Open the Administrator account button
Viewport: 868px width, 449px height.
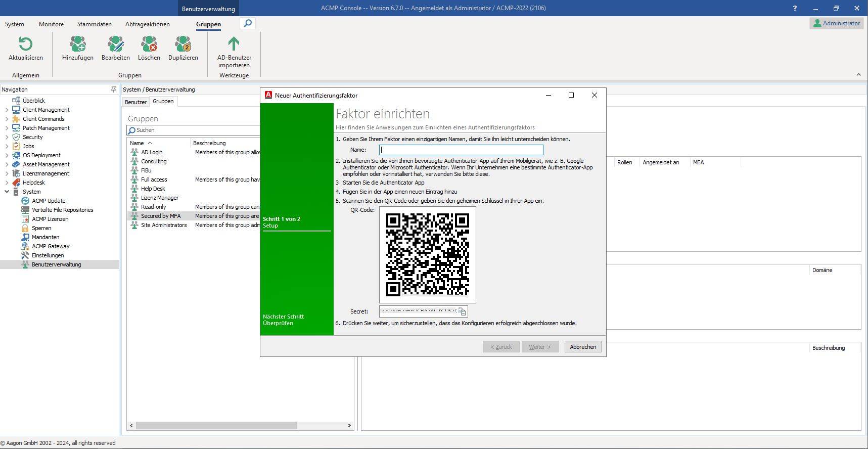pyautogui.click(x=837, y=23)
